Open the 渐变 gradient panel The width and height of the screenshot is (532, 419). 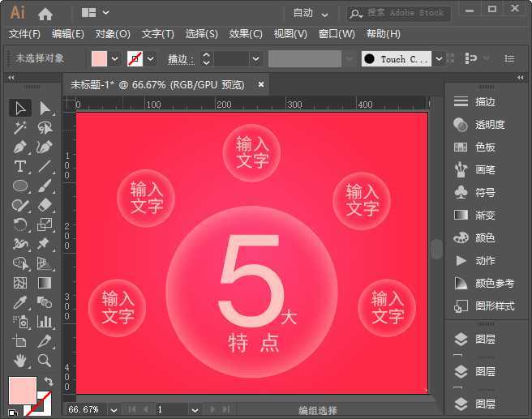point(485,216)
